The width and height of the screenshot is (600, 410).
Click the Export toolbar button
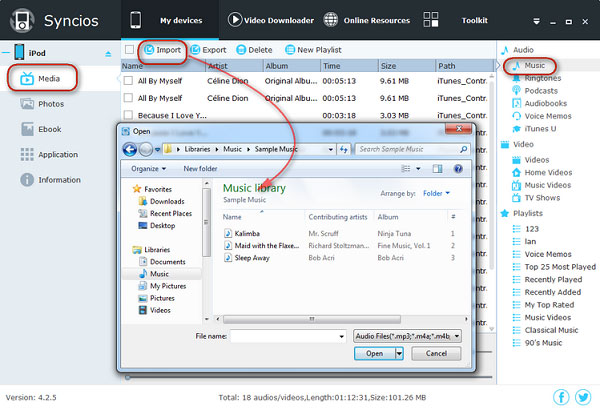click(208, 50)
